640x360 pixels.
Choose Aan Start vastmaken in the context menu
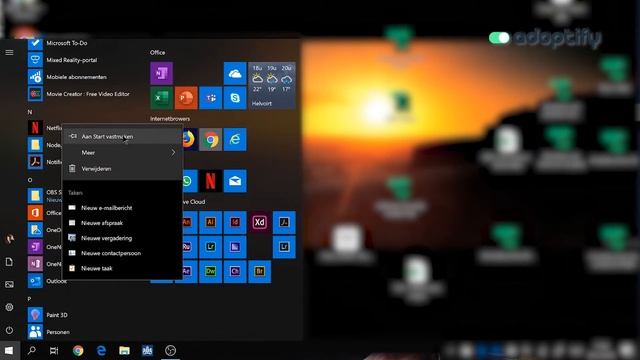click(122, 136)
